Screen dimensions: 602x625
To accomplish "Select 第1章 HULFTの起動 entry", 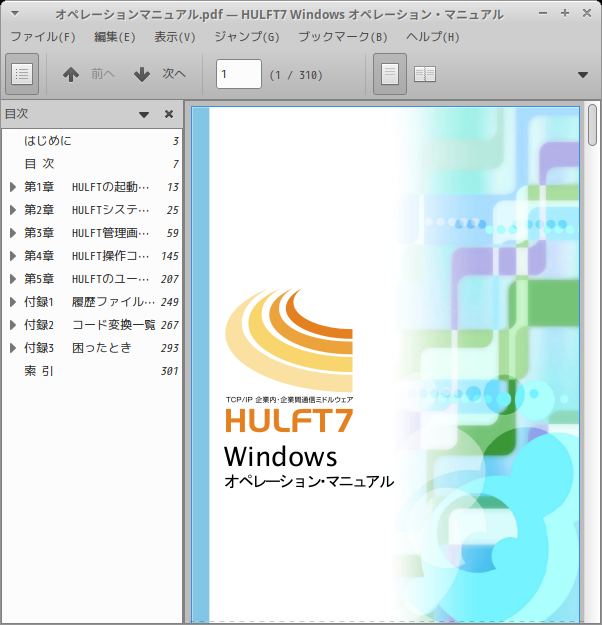I will (x=92, y=187).
